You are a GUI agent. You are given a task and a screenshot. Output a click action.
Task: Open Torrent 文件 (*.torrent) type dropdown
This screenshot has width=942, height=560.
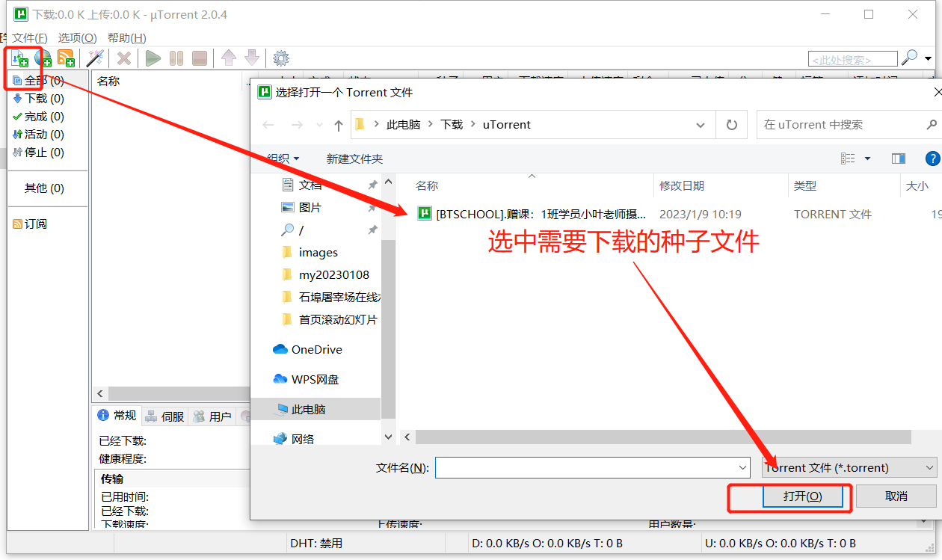(x=849, y=468)
